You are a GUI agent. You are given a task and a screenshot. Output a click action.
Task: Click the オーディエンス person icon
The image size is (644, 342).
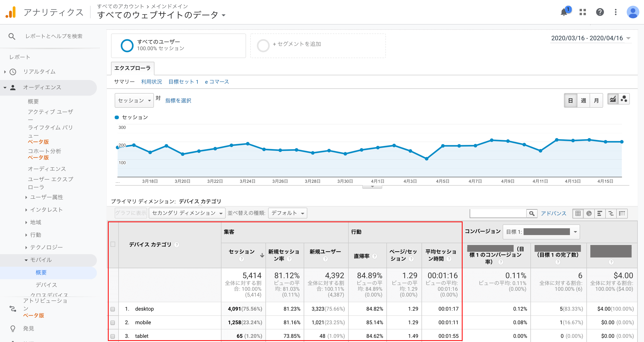click(13, 88)
